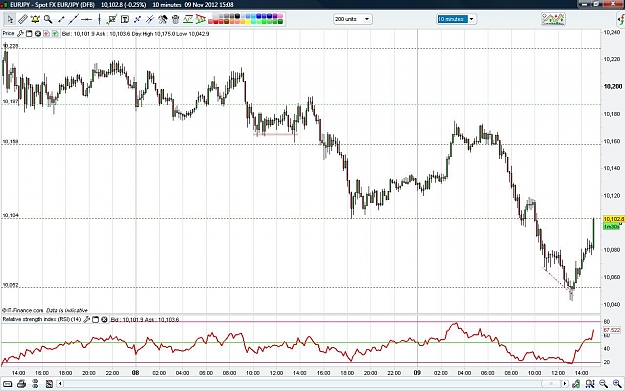Zoom out using minus magnifier

(x=603, y=384)
